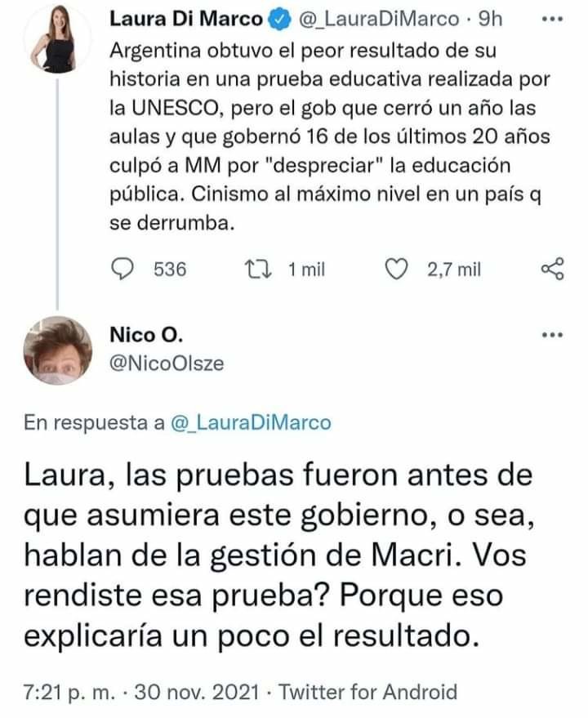Image resolution: width=588 pixels, height=718 pixels.
Task: Click the '2,7 mil' likes count
Action: (454, 270)
